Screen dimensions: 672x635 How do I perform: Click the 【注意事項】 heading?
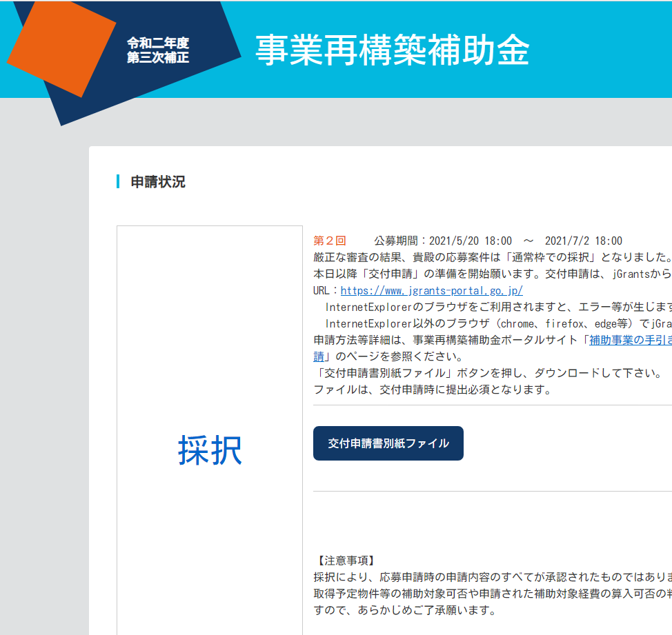346,561
